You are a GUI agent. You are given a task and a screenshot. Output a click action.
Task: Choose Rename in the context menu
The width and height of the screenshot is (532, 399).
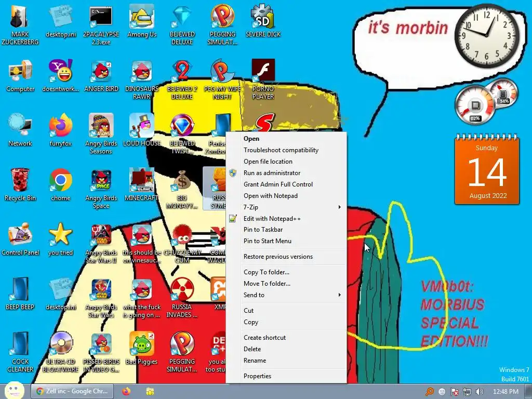coord(286,361)
